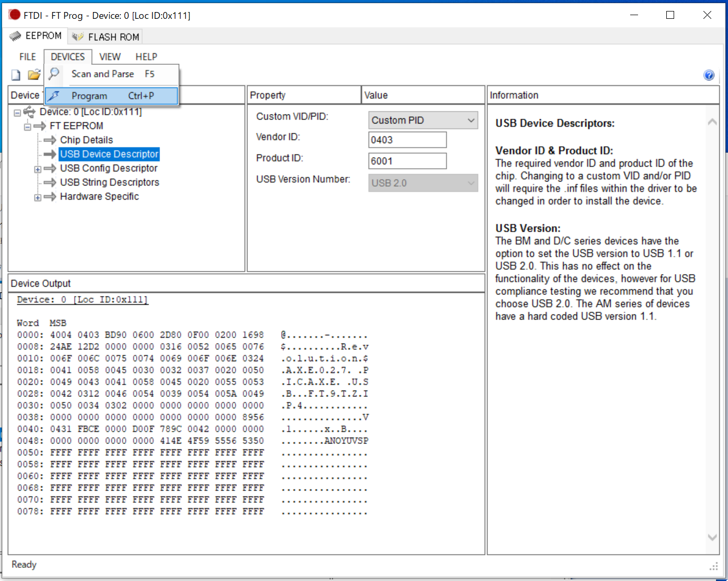Click the blue help question mark icon
Viewport: 728px width, 581px height.
(709, 75)
